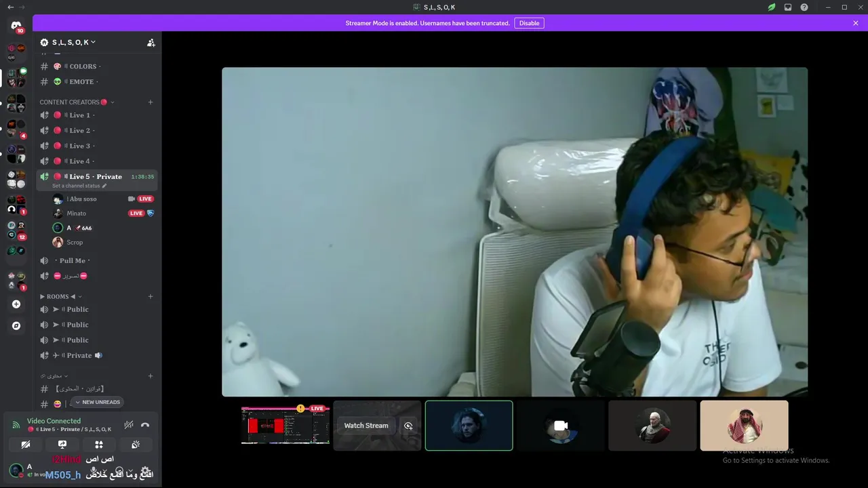Image resolution: width=868 pixels, height=488 pixels.
Task: Select the armored knight avatar tile
Action: click(x=652, y=426)
